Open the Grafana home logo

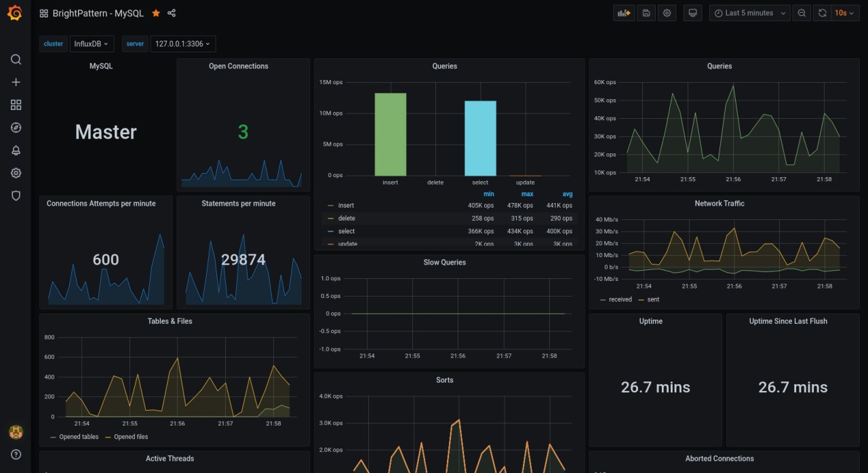point(15,13)
